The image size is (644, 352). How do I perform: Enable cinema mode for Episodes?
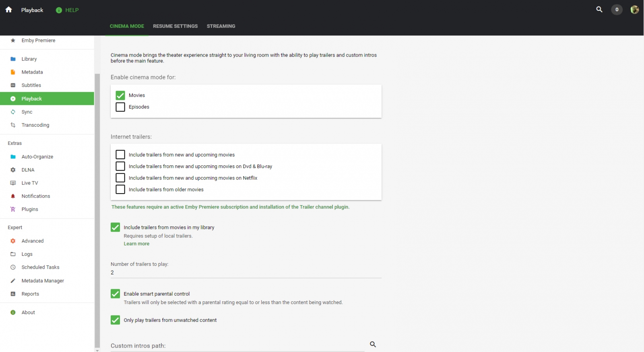click(x=120, y=107)
